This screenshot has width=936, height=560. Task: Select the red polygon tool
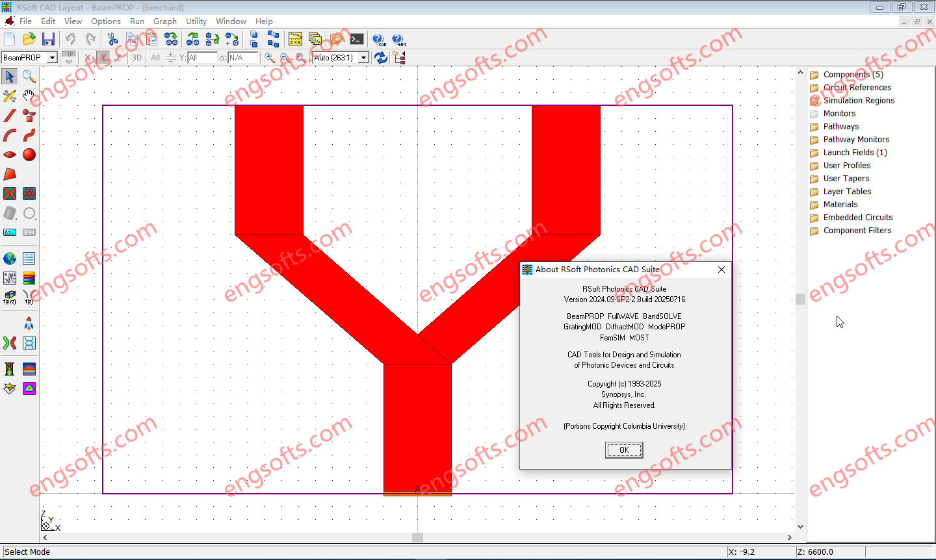point(10,174)
